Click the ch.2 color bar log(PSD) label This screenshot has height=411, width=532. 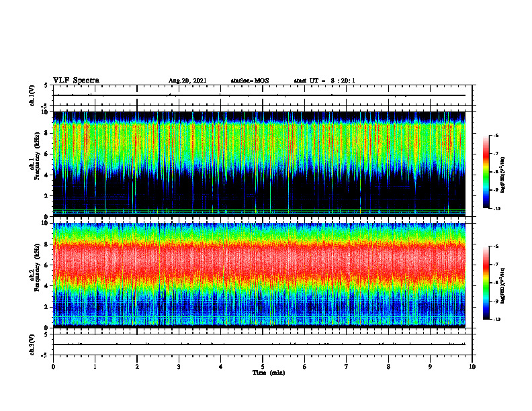pyautogui.click(x=503, y=285)
